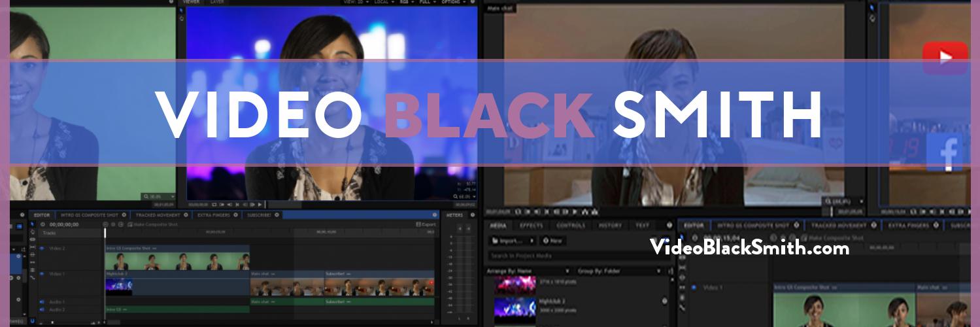980x327 pixels.
Task: Toggle loop playback in the left viewer
Action: [x=214, y=205]
